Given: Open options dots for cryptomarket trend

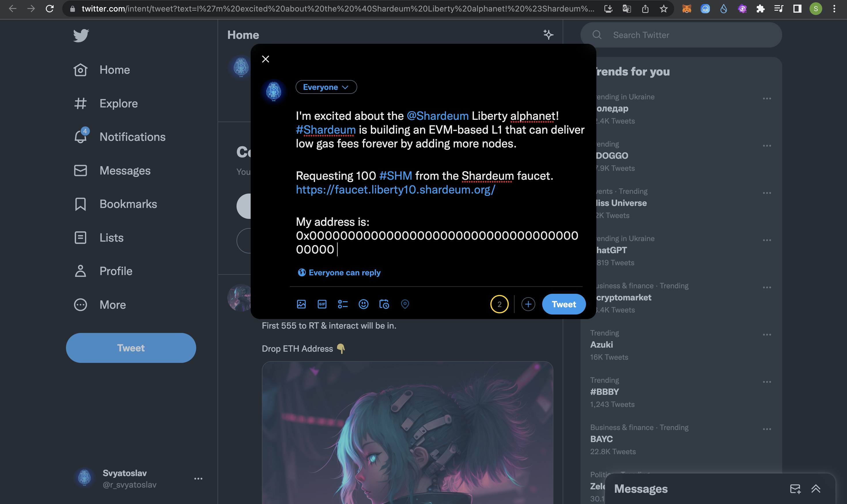Looking at the screenshot, I should pyautogui.click(x=767, y=287).
